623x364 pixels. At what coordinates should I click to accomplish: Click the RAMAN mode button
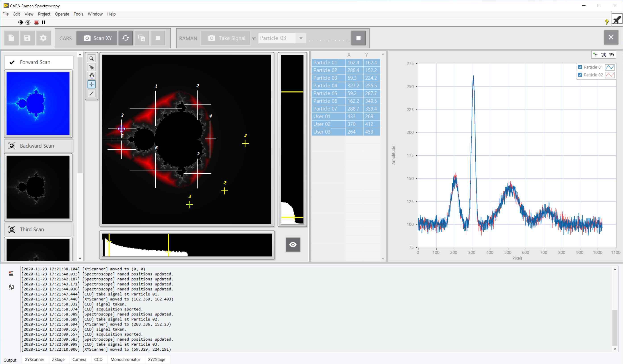tap(188, 38)
